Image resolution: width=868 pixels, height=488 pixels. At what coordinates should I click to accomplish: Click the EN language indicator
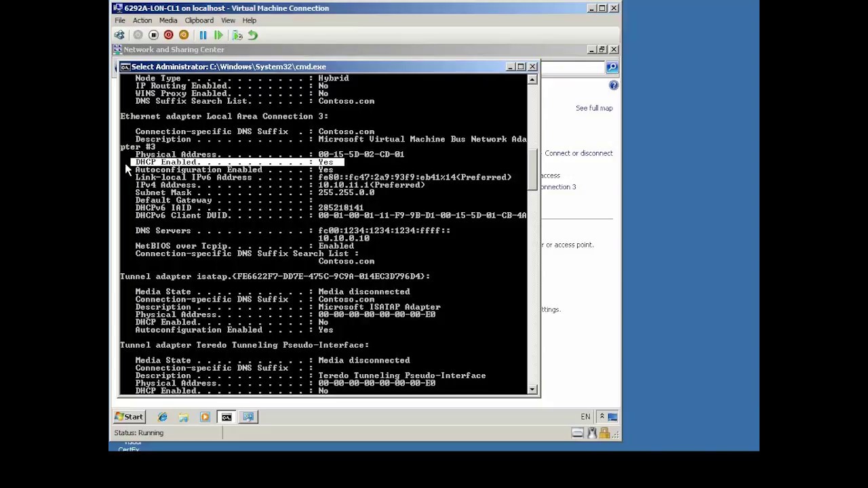tap(585, 417)
